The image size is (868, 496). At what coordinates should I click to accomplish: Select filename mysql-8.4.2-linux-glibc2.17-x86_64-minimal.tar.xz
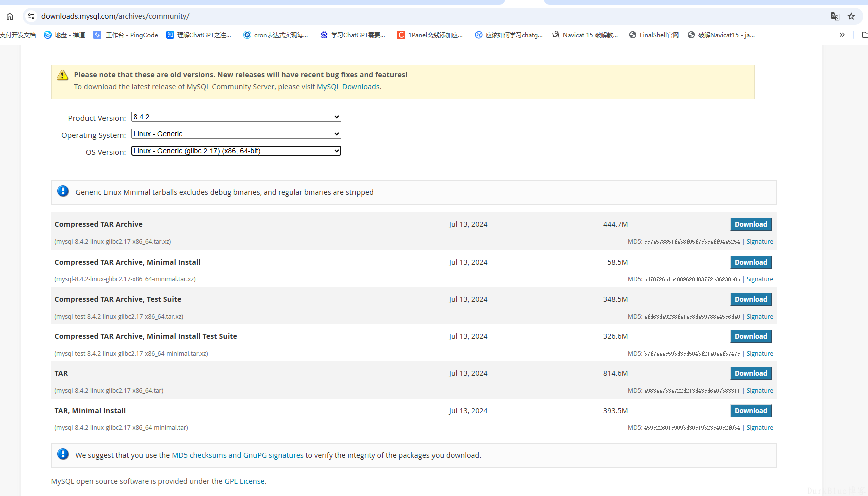125,279
